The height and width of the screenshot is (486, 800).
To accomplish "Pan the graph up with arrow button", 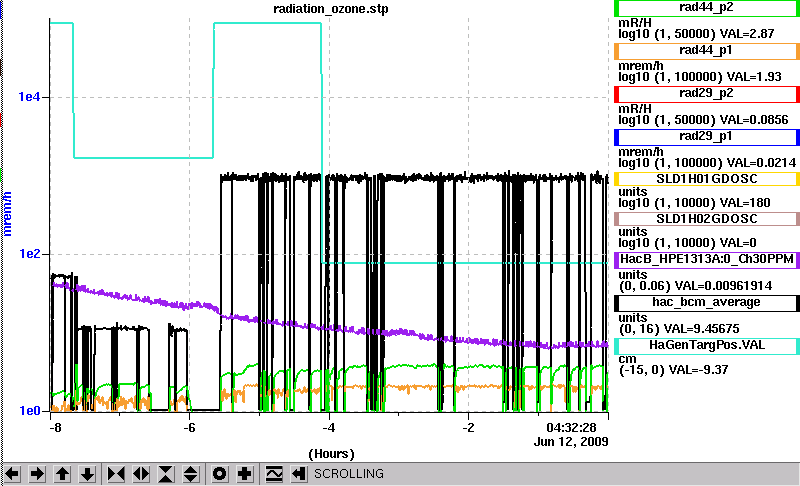I will [x=62, y=474].
